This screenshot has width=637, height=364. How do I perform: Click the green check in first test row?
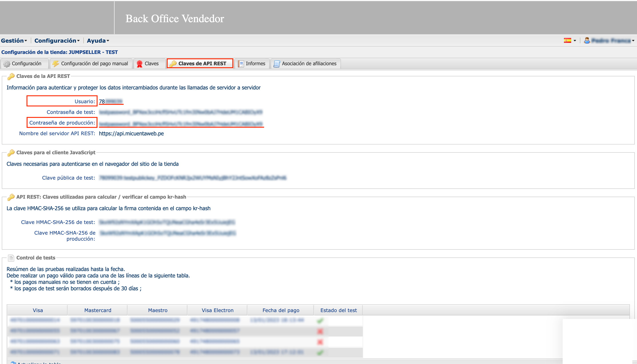320,320
